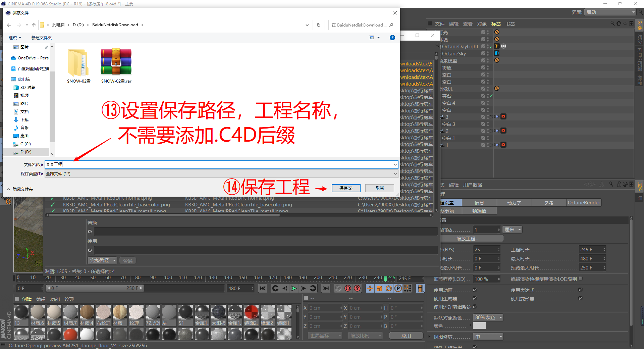Open the 视图修剪 dropdown
Viewport: 644px width, 349px height.
click(x=488, y=337)
